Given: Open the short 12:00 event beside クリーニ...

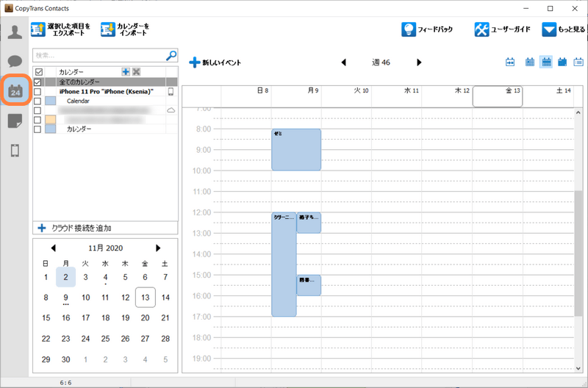Looking at the screenshot, I should (309, 223).
